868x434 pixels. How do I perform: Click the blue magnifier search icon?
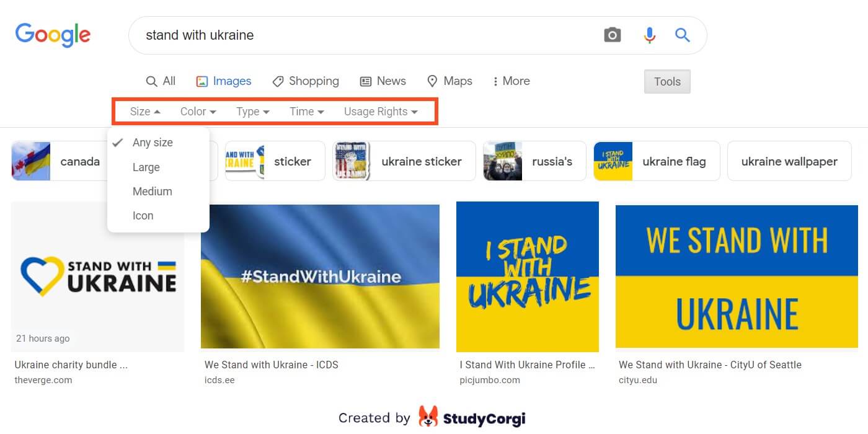click(x=683, y=35)
